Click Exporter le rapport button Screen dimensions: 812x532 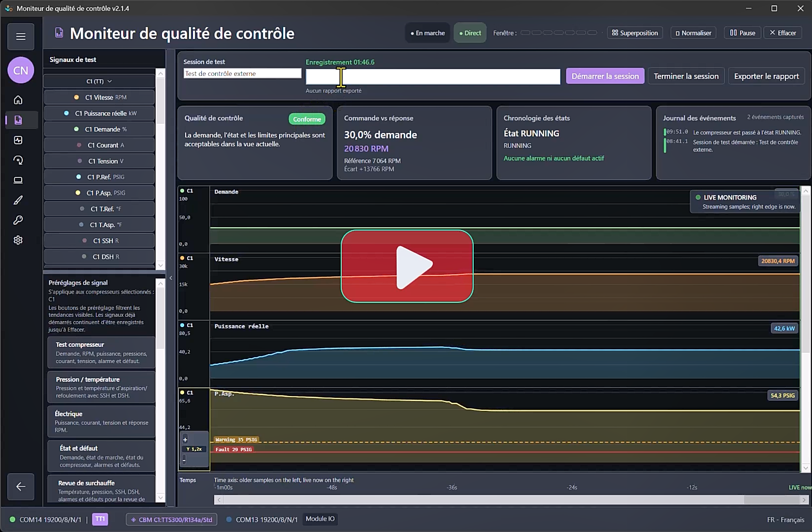pos(766,76)
